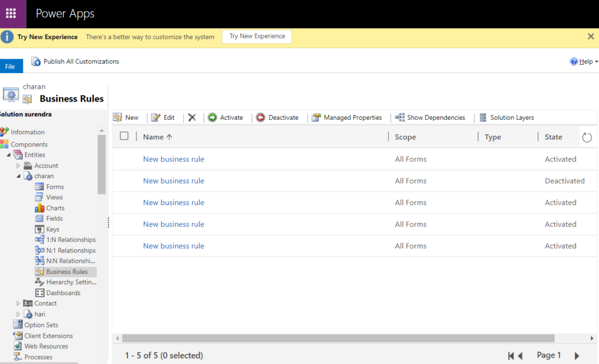Viewport: 599px width, 364px height.
Task: Expand the hari entity node
Action: [18, 314]
